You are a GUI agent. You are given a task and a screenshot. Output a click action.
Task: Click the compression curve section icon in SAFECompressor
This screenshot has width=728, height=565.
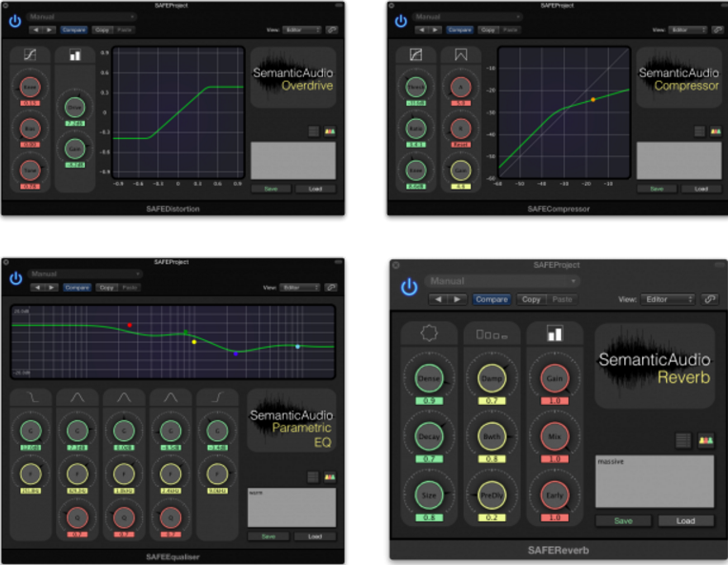coord(416,54)
